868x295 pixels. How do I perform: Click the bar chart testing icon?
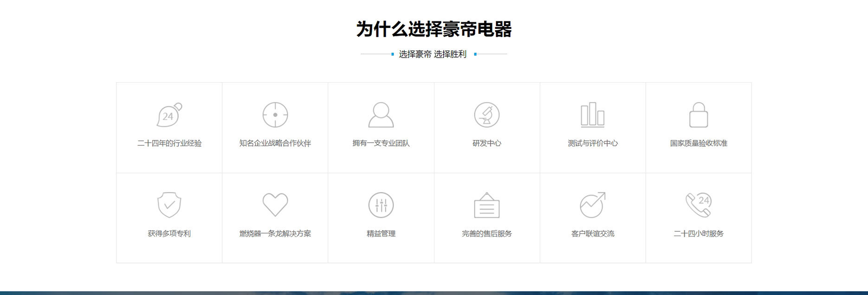tap(592, 115)
